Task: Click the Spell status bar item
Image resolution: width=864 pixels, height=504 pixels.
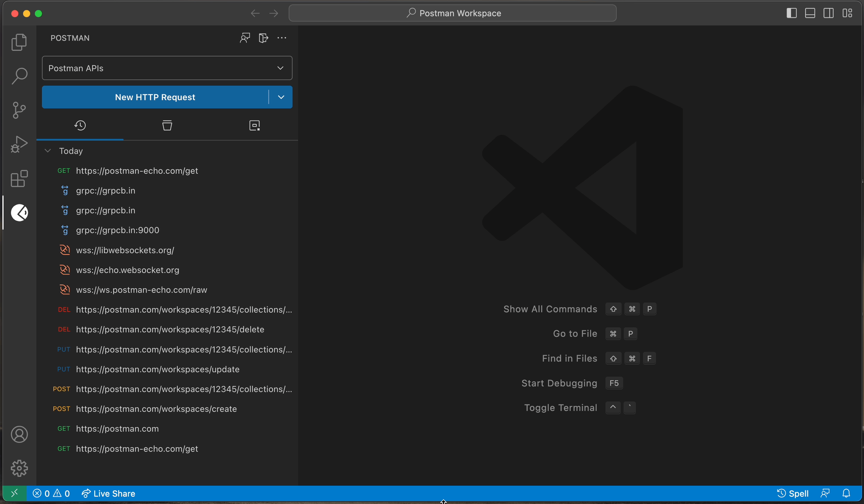Action: (x=792, y=493)
